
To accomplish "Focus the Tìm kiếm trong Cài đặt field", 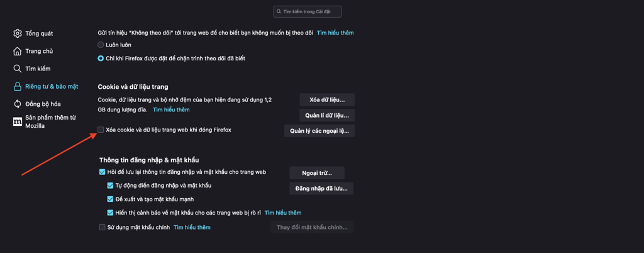I will pos(307,12).
